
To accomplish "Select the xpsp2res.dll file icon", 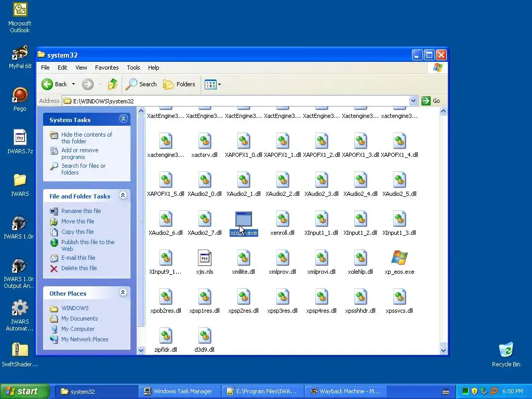I will tap(244, 297).
